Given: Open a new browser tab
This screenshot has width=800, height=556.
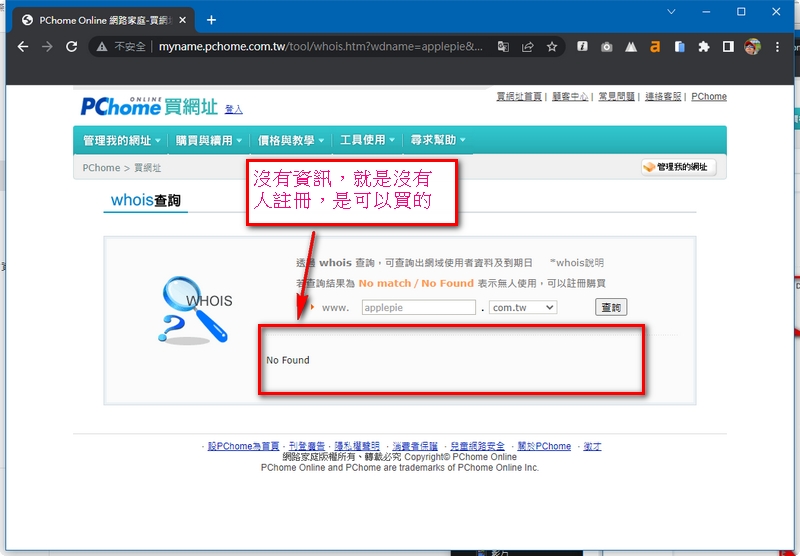Looking at the screenshot, I should [x=211, y=20].
